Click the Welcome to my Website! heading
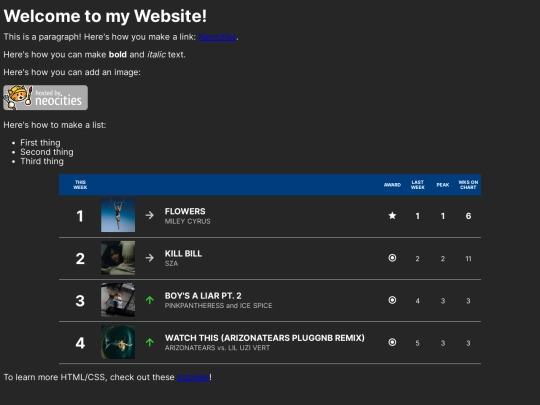 105,16
